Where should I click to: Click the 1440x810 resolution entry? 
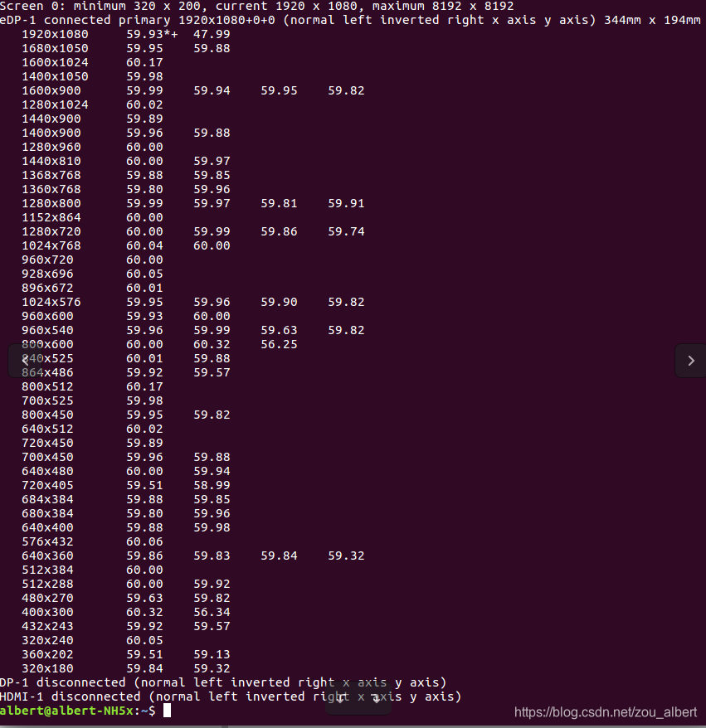pos(51,161)
